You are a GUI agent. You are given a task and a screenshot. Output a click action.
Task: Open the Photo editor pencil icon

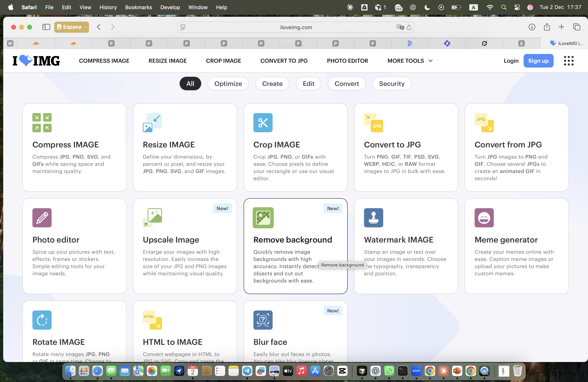click(x=42, y=218)
